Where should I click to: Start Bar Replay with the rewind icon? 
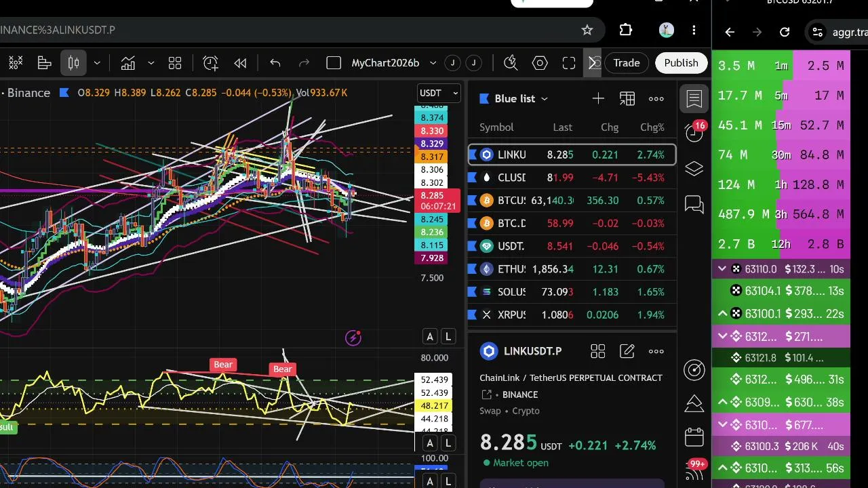click(x=240, y=63)
